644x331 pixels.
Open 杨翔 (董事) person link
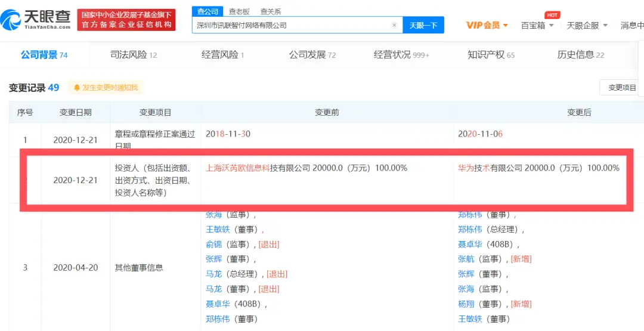466,304
